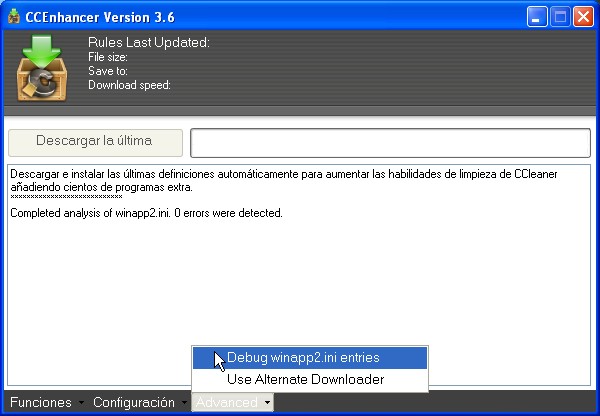Click the disabled maximize button

(560, 16)
